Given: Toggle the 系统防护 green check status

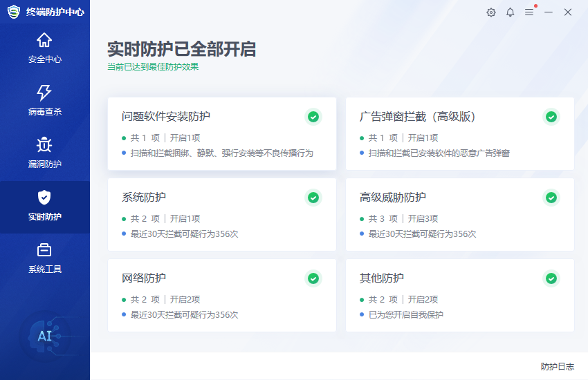Looking at the screenshot, I should click(x=313, y=198).
